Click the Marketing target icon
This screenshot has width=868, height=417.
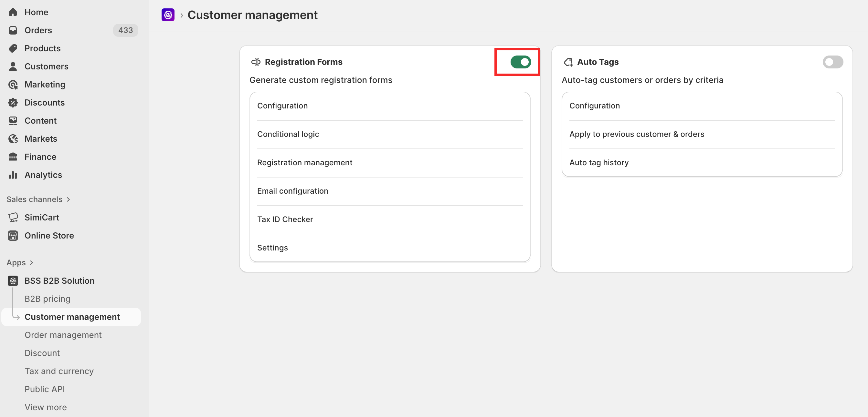pyautogui.click(x=13, y=85)
